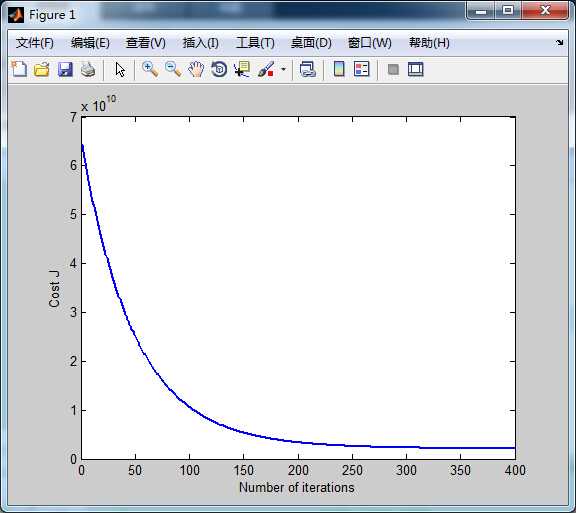Activate the Zoom In magnifier tool

click(x=150, y=69)
